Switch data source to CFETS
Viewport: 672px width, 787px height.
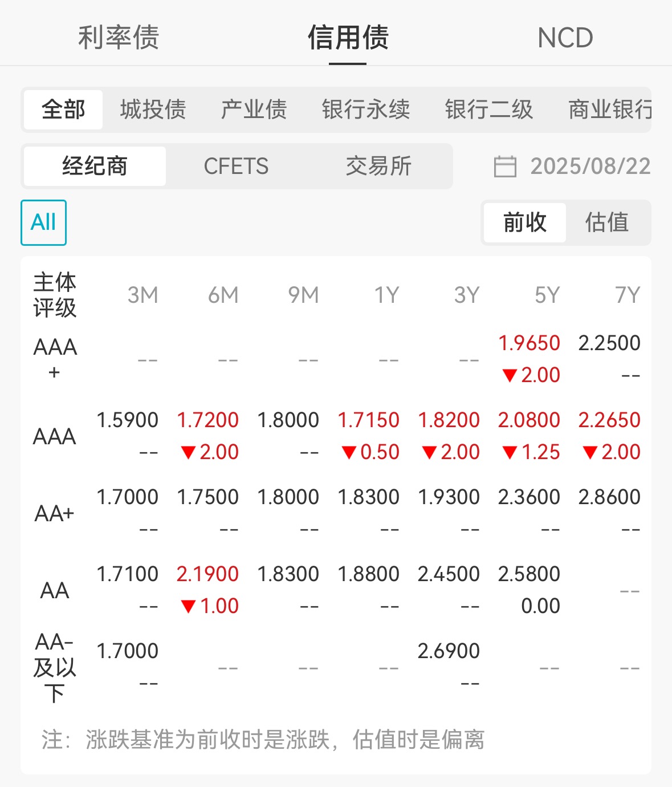coord(236,166)
